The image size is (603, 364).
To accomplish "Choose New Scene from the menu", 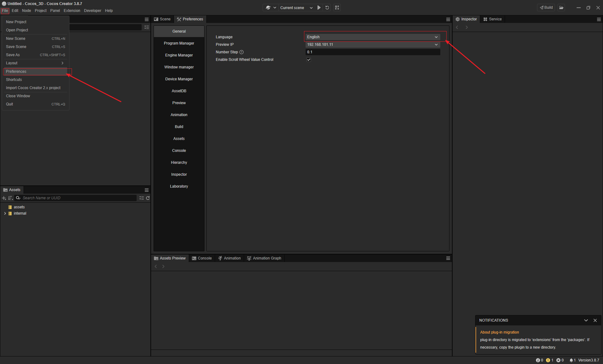I will [x=35, y=39].
